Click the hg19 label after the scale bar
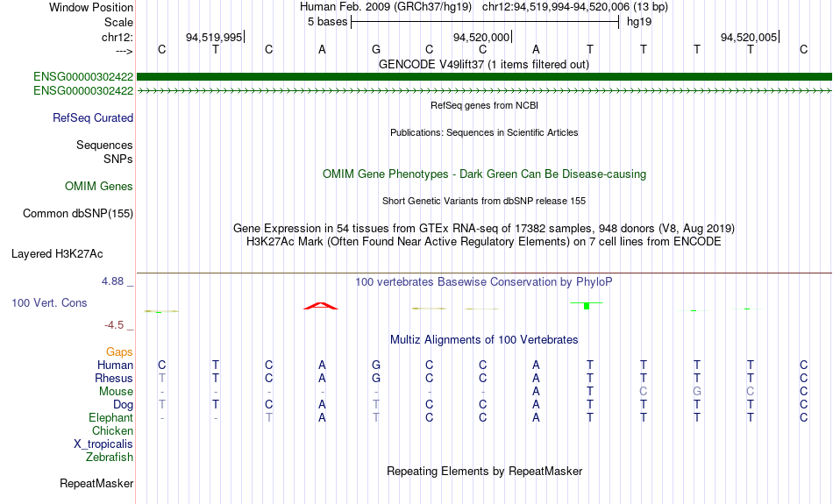833x504 pixels. [639, 22]
